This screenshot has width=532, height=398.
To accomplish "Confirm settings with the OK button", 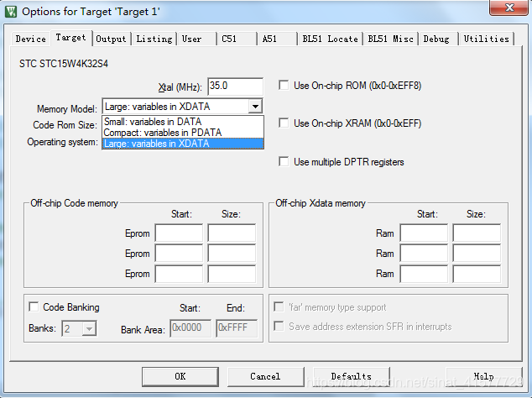I will pyautogui.click(x=180, y=377).
